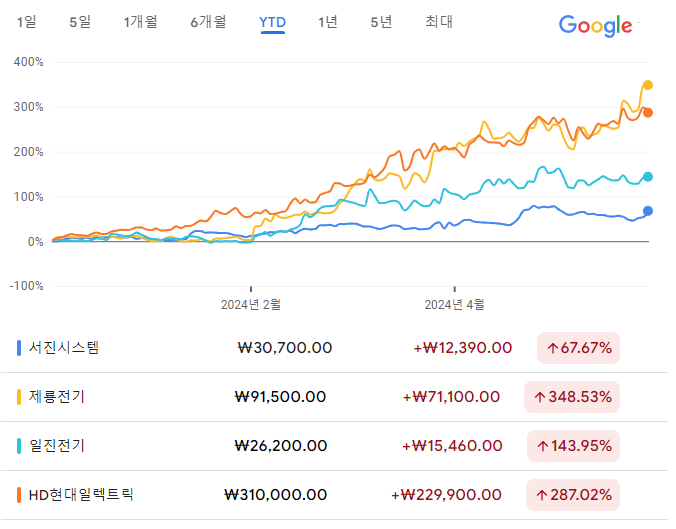Image resolution: width=676 pixels, height=529 pixels.
Task: Click the orange endpoint dot on chart
Action: coord(648,113)
